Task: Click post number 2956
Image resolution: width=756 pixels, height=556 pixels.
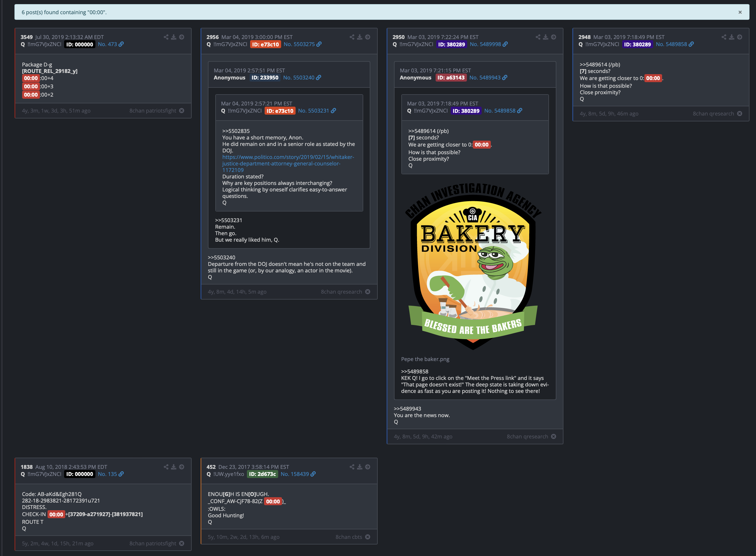Action: coord(213,37)
